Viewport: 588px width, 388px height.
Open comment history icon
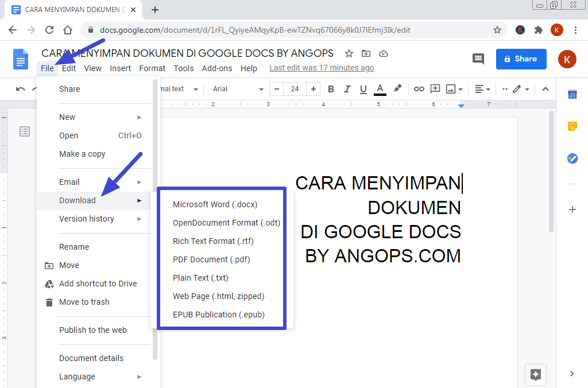pyautogui.click(x=478, y=59)
